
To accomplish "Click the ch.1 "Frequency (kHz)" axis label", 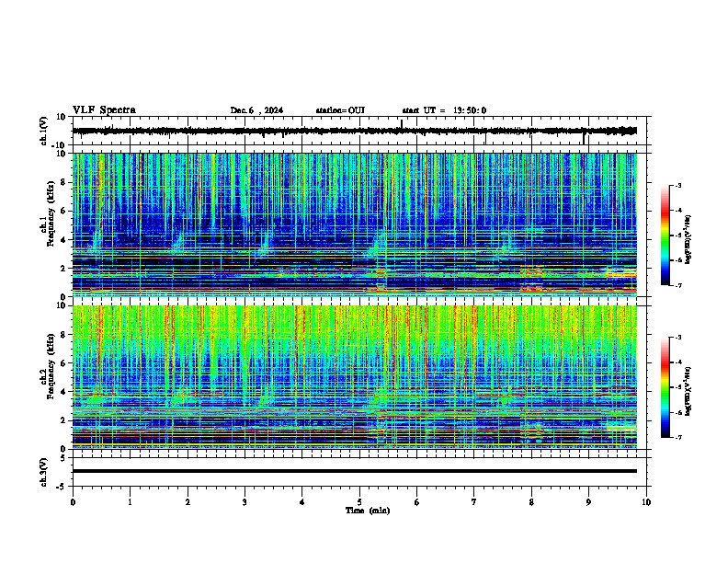I will [51, 213].
